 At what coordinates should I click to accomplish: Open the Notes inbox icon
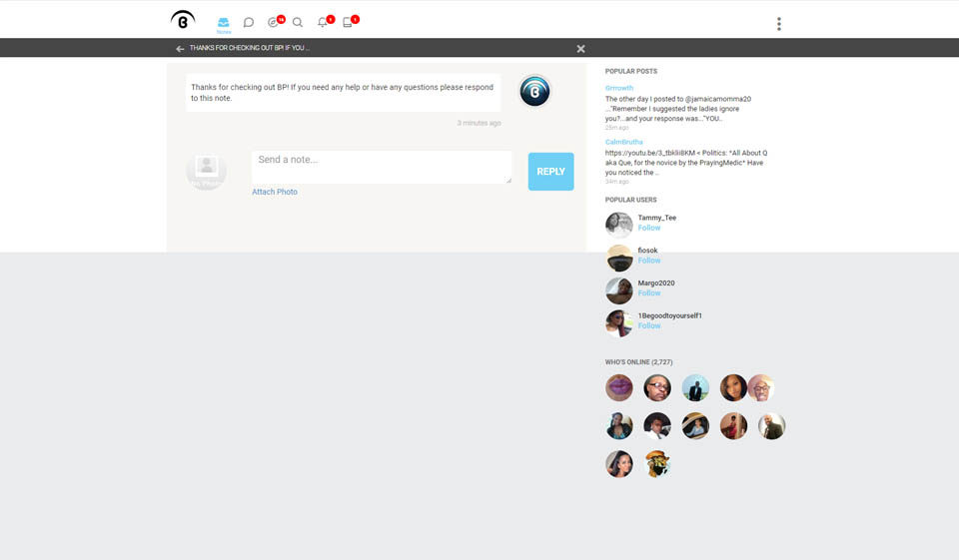(x=224, y=23)
